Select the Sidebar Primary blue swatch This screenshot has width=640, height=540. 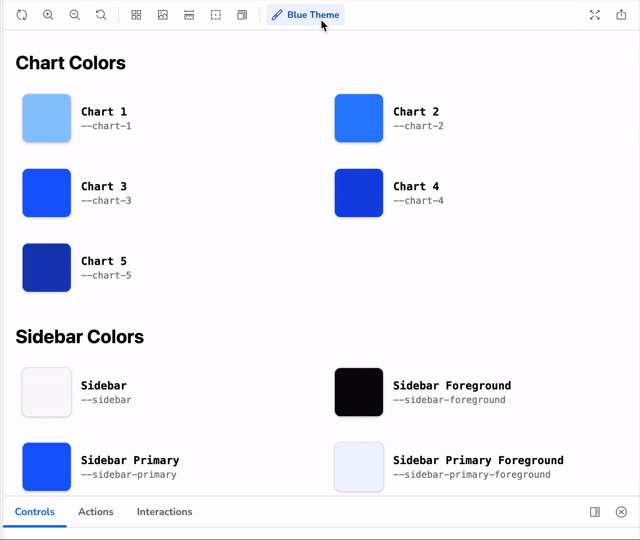click(x=47, y=467)
